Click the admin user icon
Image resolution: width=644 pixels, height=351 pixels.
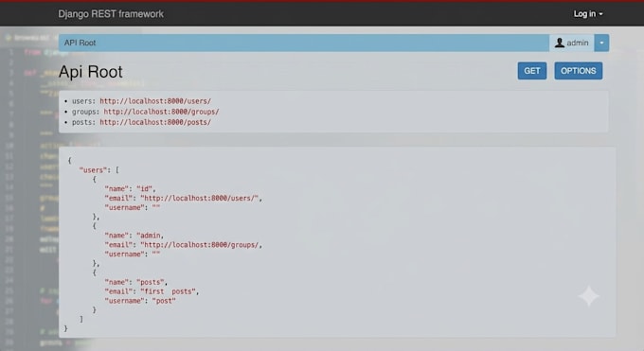559,43
